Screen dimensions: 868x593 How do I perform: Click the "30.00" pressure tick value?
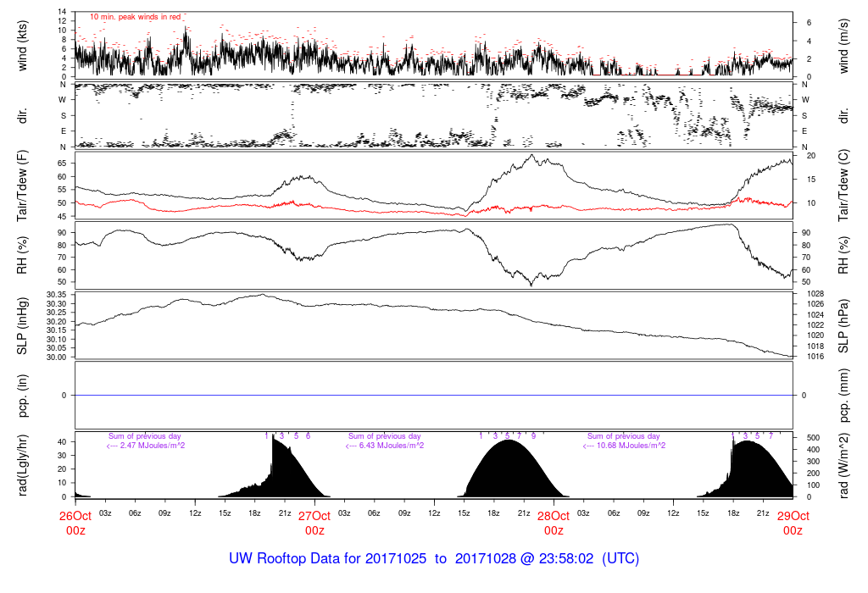57,357
